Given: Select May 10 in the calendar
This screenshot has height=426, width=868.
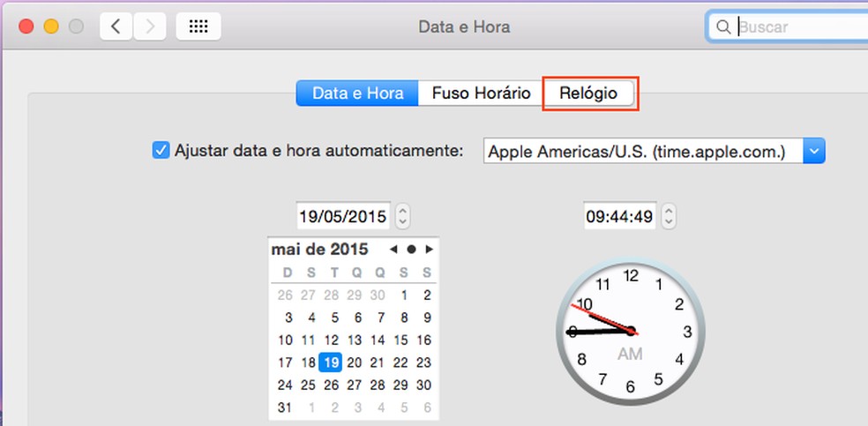Looking at the screenshot, I should 285,340.
